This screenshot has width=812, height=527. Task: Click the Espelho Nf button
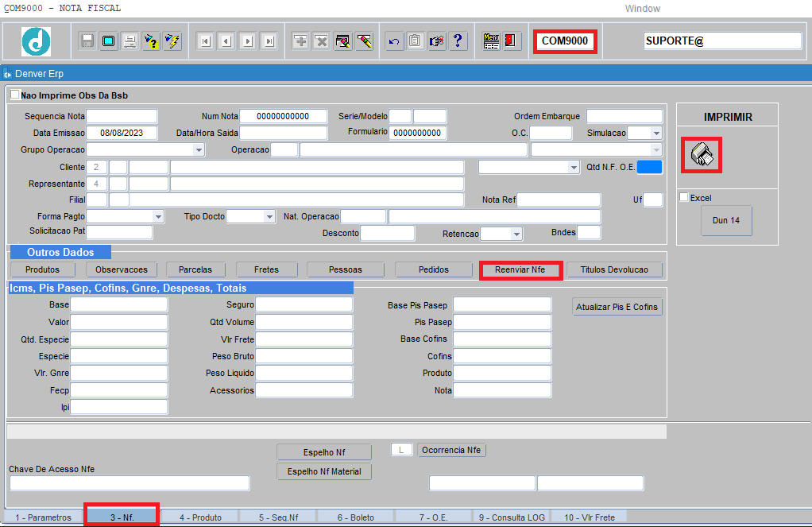pos(324,452)
